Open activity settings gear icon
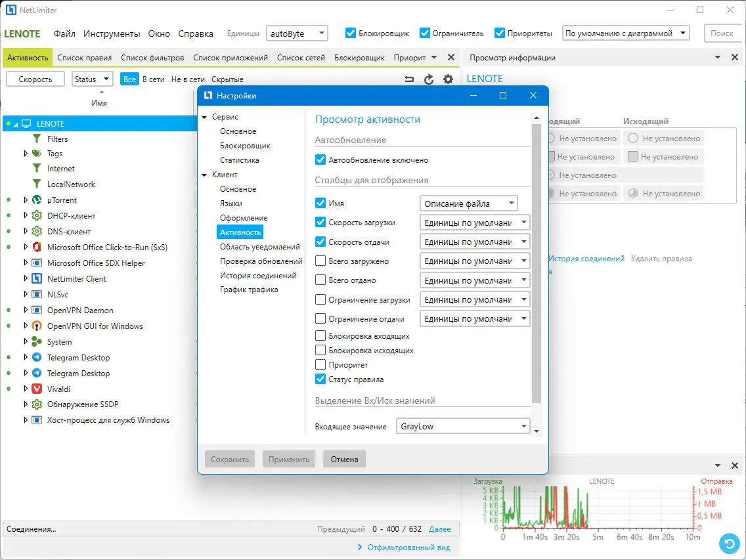 coord(448,79)
